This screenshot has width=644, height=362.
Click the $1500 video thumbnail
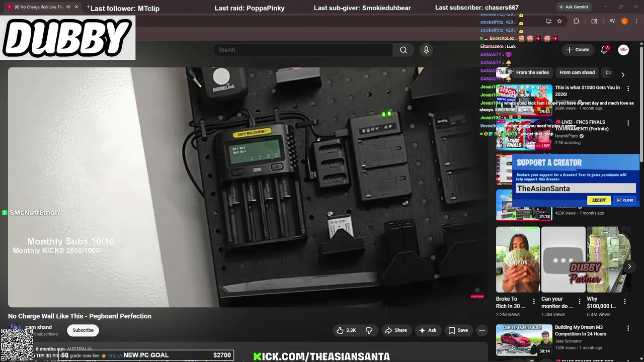524,101
